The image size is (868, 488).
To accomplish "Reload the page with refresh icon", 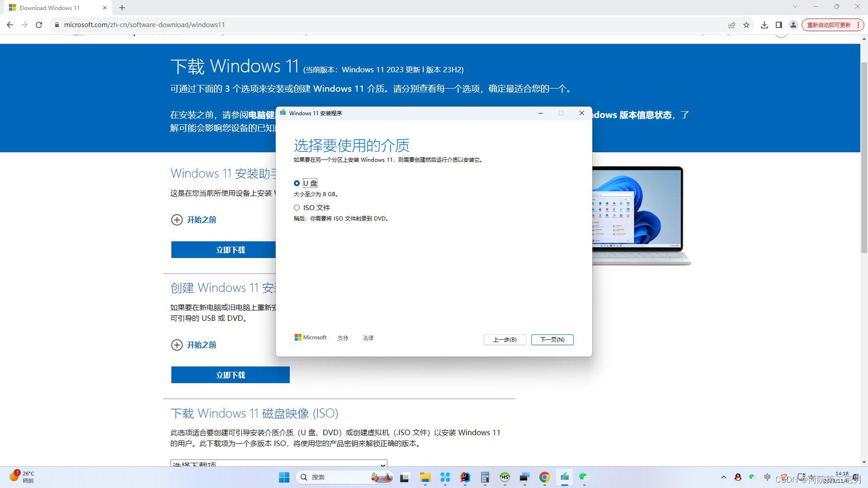I will coord(39,25).
